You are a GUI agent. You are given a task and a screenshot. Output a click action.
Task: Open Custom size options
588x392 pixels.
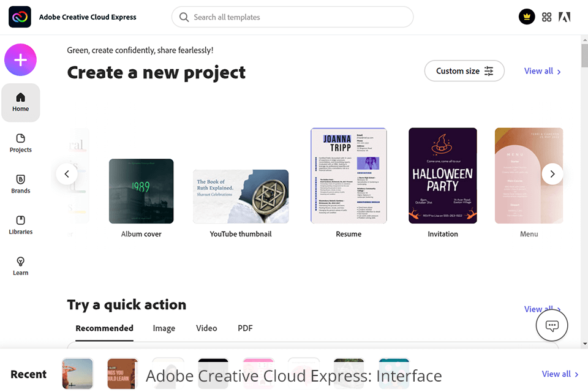pyautogui.click(x=464, y=71)
